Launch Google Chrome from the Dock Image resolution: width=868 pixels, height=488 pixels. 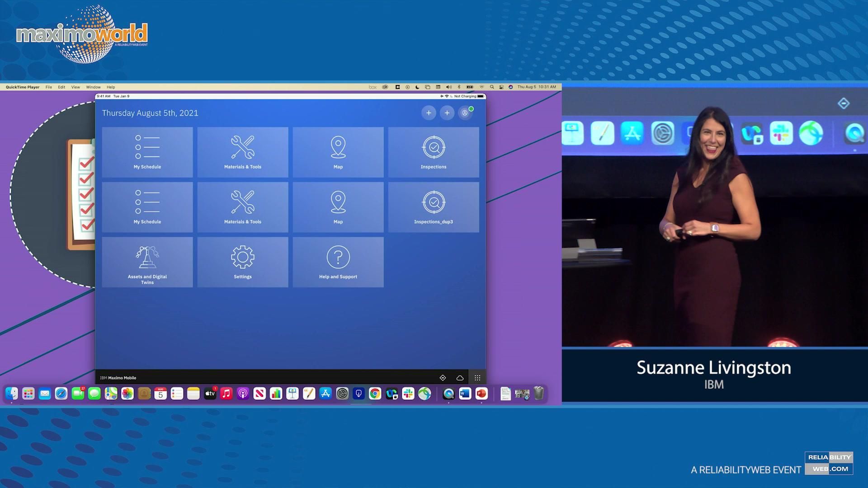point(375,394)
